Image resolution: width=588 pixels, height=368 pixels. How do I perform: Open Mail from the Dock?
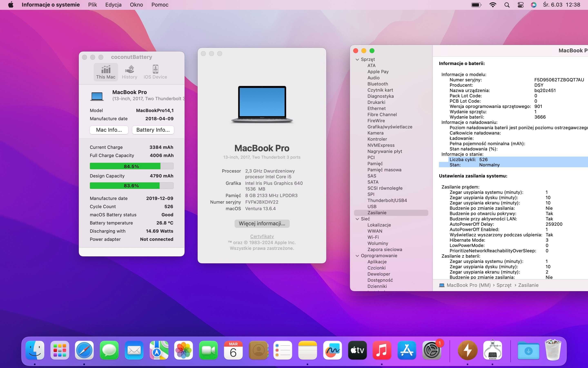pyautogui.click(x=134, y=350)
